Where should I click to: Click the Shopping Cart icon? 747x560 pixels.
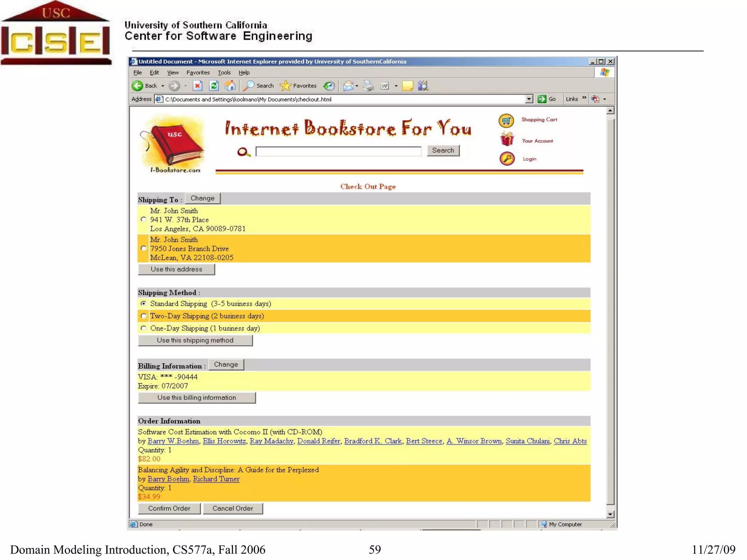pos(506,121)
